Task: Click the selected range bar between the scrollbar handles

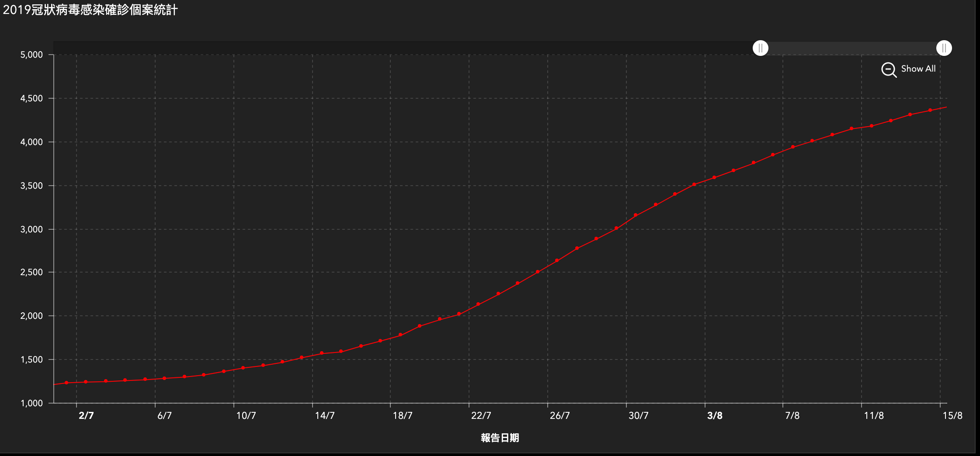Action: [852, 48]
